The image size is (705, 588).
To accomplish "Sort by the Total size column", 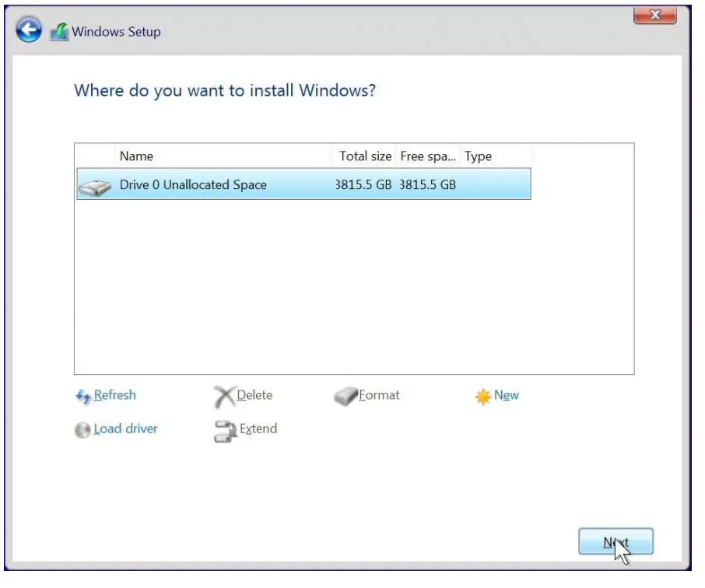I will pyautogui.click(x=364, y=156).
